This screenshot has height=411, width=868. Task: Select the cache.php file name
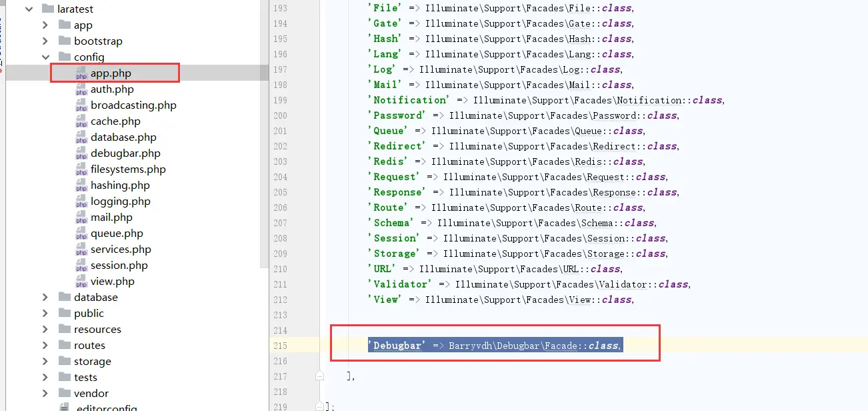[115, 121]
